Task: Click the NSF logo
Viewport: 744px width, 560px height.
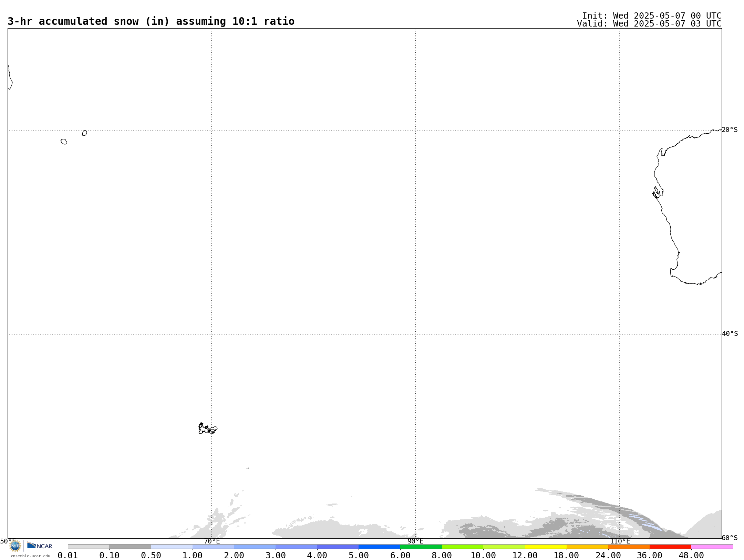Action: pos(15,546)
